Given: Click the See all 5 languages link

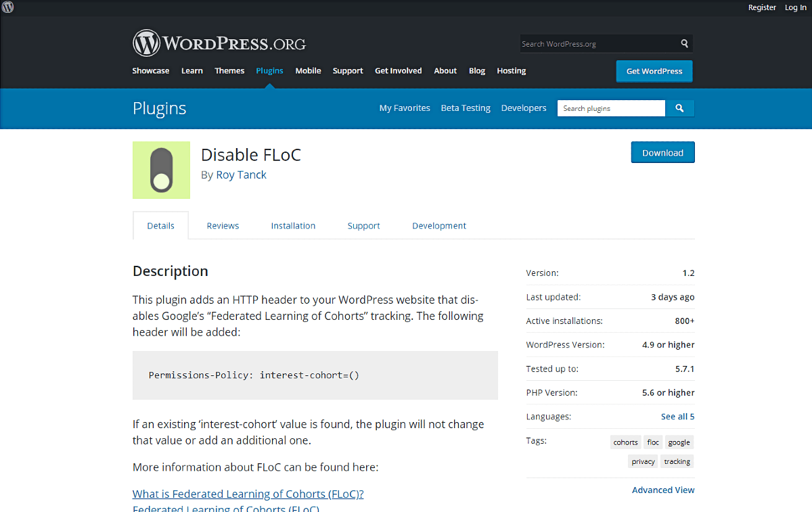Looking at the screenshot, I should pos(677,417).
